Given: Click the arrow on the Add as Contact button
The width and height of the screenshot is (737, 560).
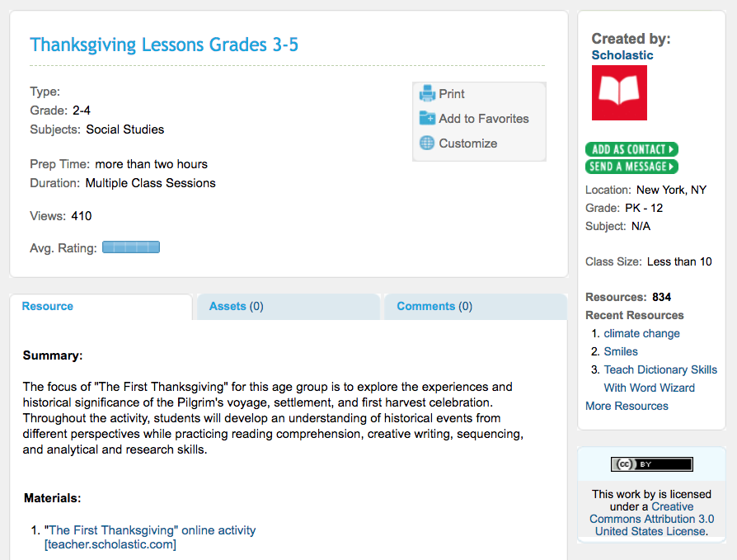Looking at the screenshot, I should click(672, 149).
